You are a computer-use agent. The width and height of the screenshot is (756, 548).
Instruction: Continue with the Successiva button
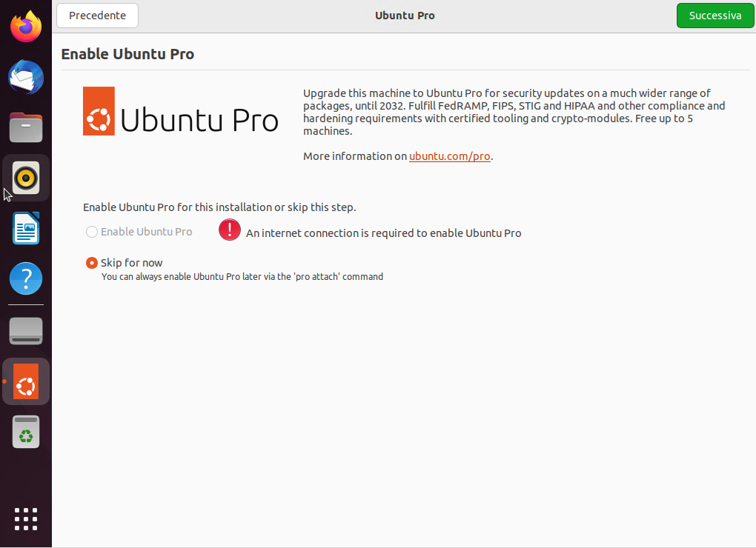coord(715,16)
